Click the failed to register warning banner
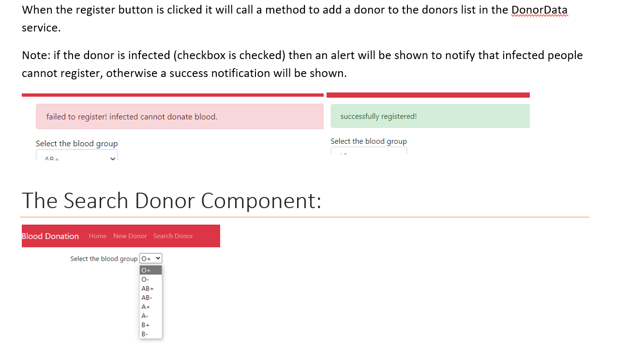This screenshot has height=364, width=644. point(179,116)
